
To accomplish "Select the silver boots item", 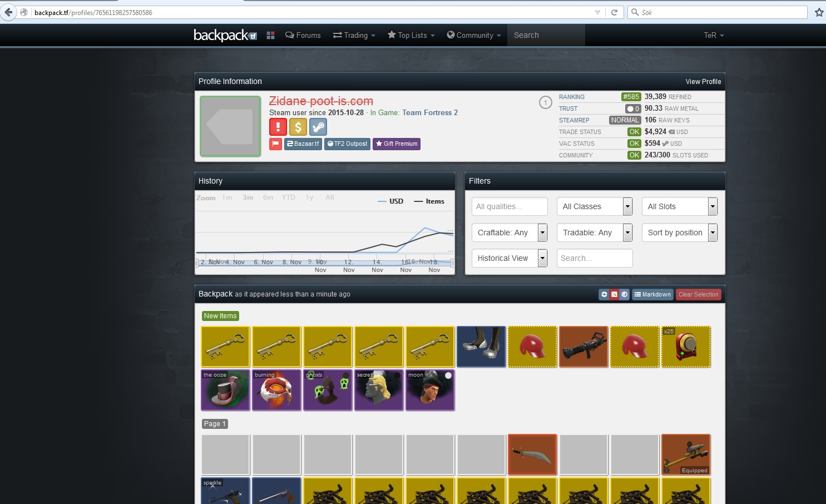I will 481,347.
